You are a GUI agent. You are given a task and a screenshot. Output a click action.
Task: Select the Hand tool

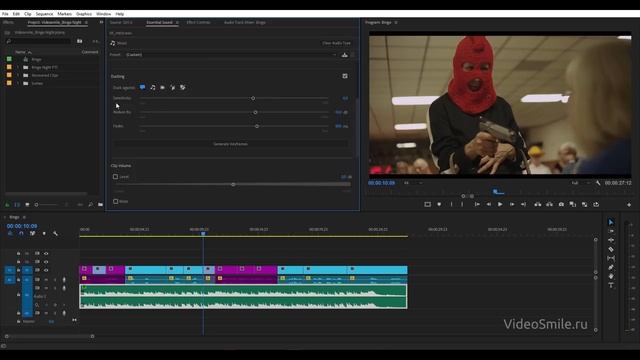pyautogui.click(x=611, y=276)
